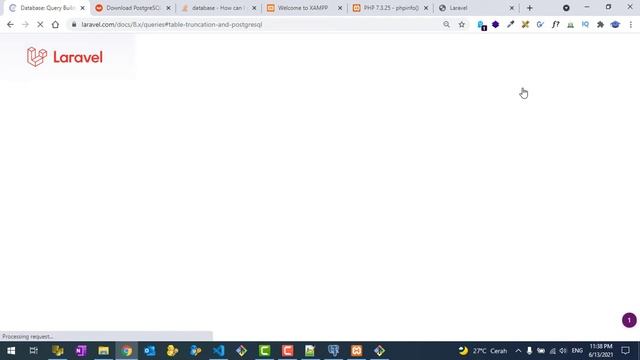Viewport: 640px width, 360px height.
Task: Open Visual Studio Code from taskbar
Action: click(x=218, y=351)
